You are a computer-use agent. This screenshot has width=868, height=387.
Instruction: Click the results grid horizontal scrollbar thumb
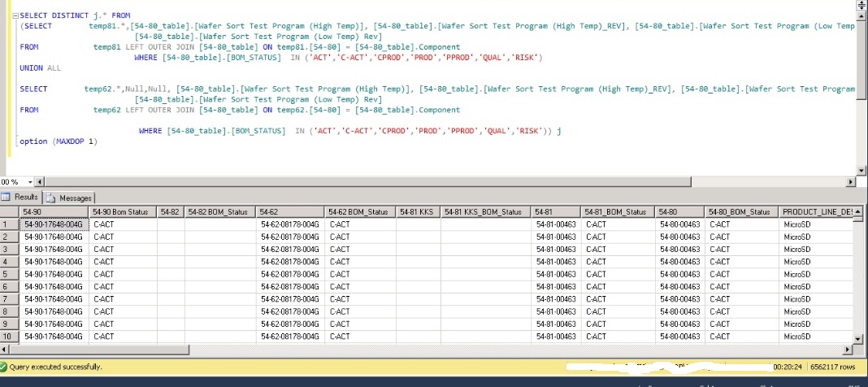coord(99,350)
